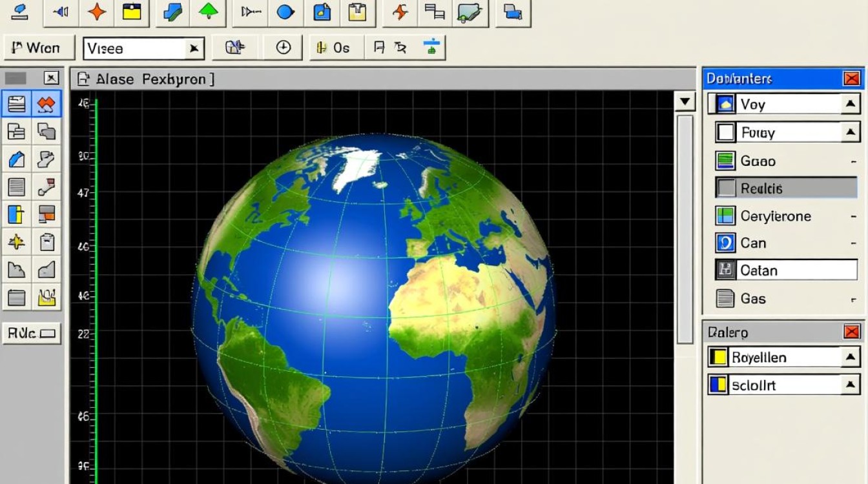Click the Wren button in the toolbar
This screenshot has height=484, width=868.
[36, 48]
